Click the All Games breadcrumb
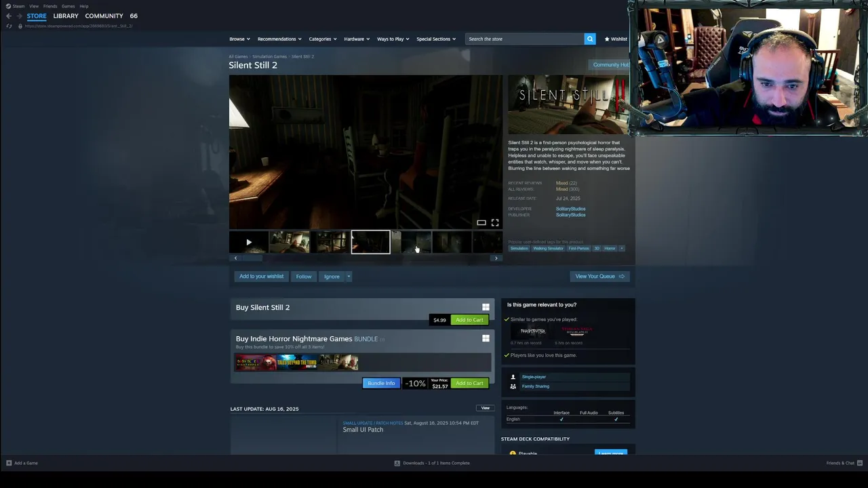 (238, 56)
